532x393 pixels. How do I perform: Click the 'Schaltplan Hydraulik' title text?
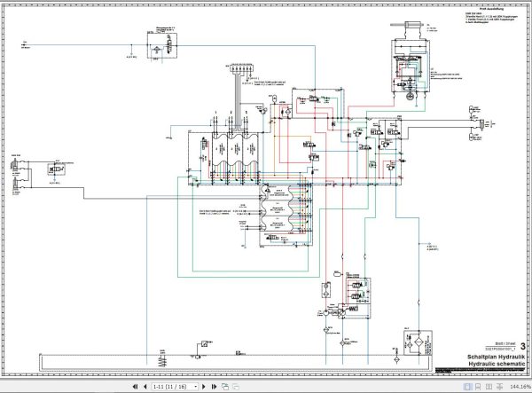point(496,357)
